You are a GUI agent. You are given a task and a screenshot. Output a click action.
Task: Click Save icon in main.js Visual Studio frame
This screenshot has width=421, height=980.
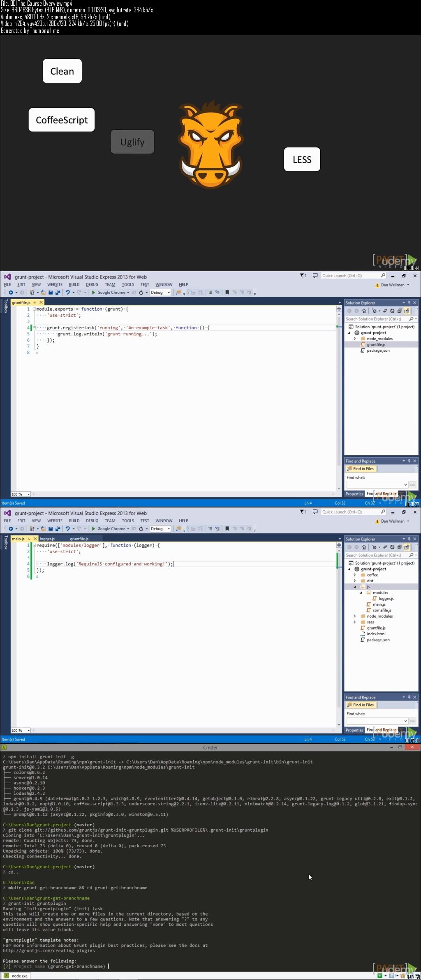click(51, 529)
